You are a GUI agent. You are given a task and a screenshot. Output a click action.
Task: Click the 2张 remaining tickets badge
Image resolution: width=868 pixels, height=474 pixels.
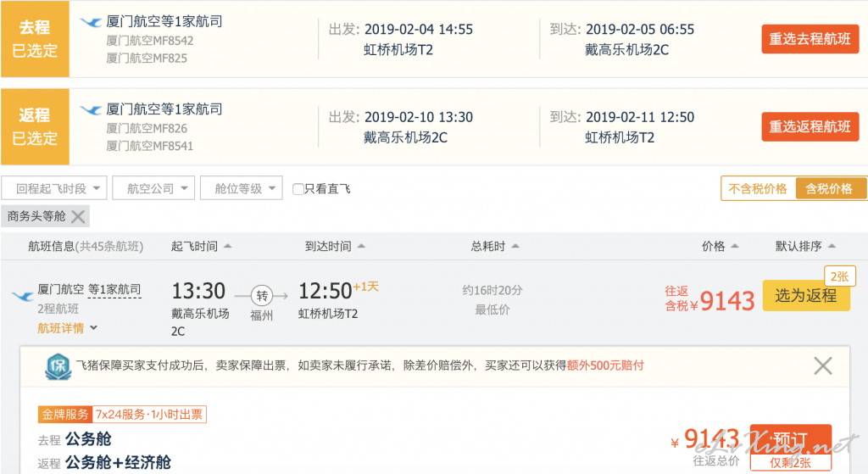click(x=840, y=276)
